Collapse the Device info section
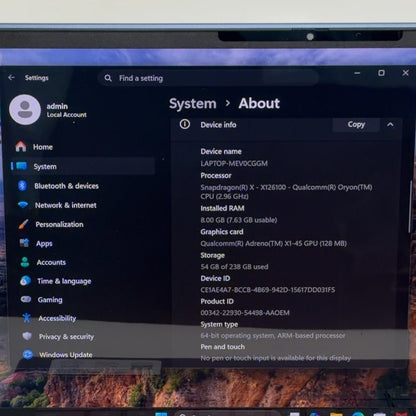 pyautogui.click(x=390, y=125)
